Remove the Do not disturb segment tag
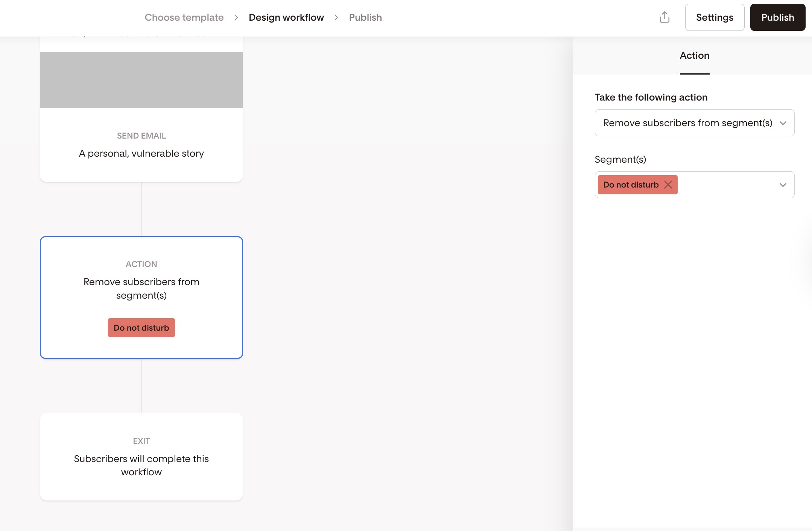The width and height of the screenshot is (812, 531). [668, 185]
